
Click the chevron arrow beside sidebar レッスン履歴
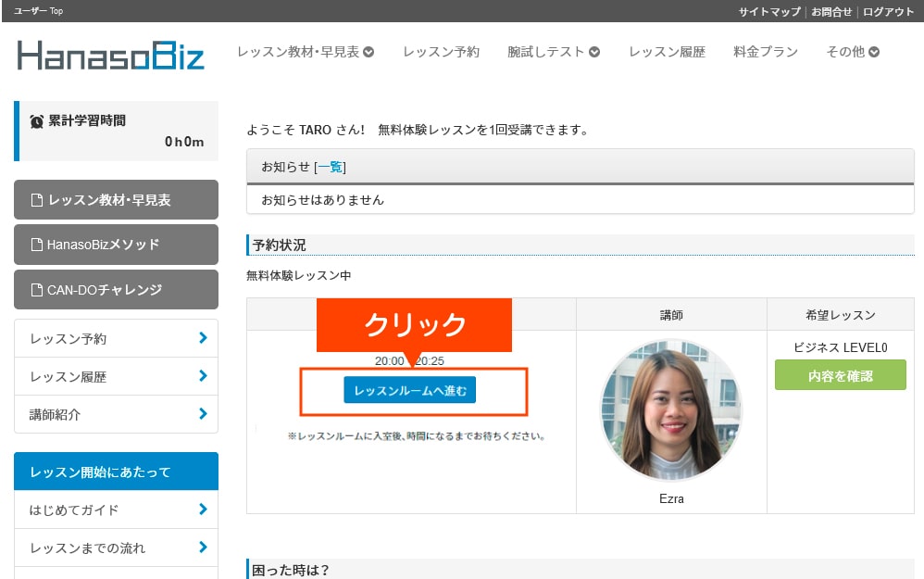[204, 375]
